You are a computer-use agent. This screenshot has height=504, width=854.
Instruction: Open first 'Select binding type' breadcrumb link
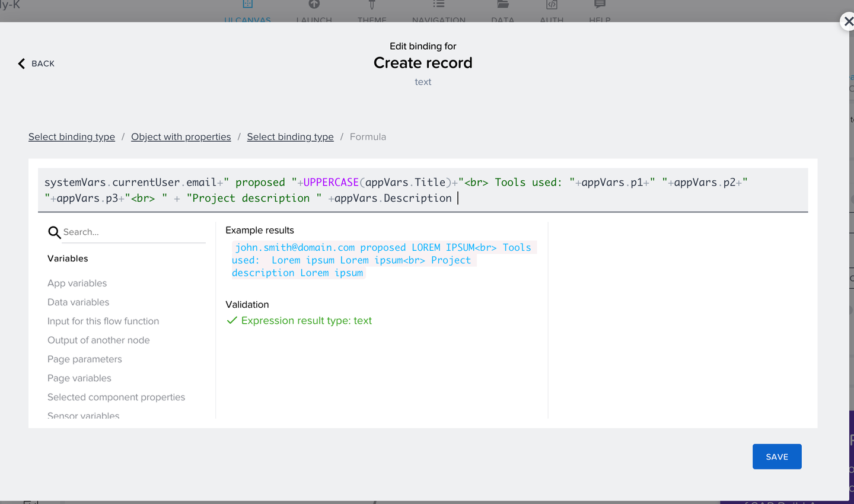pos(72,137)
